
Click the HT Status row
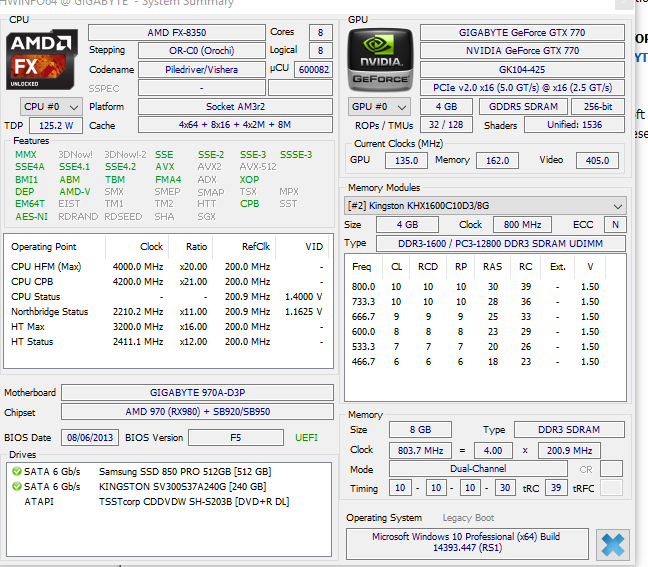click(167, 342)
